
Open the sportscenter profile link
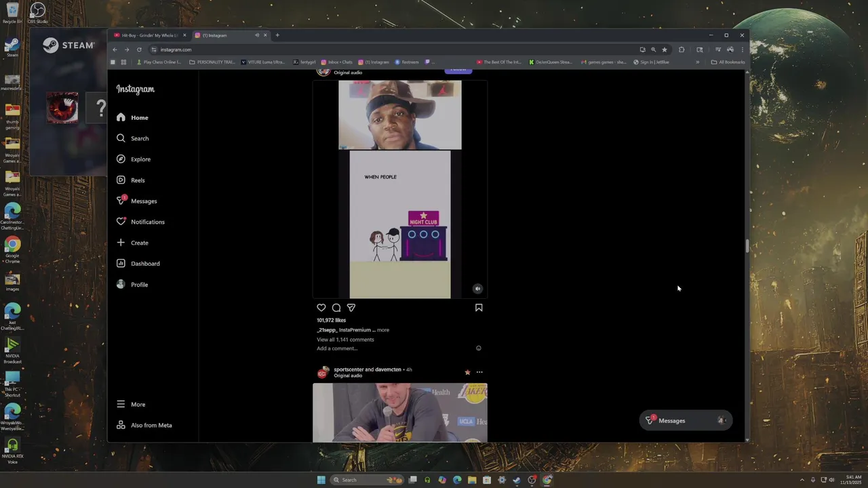(349, 369)
